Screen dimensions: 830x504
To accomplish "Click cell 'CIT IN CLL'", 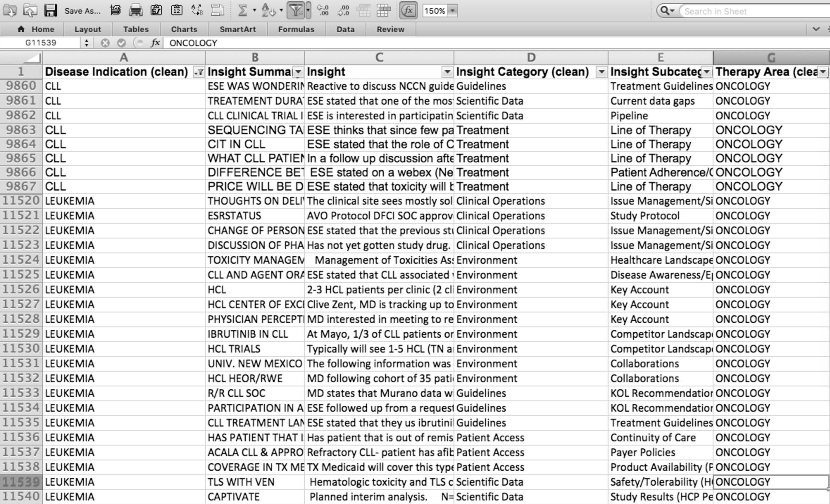I will 255,144.
